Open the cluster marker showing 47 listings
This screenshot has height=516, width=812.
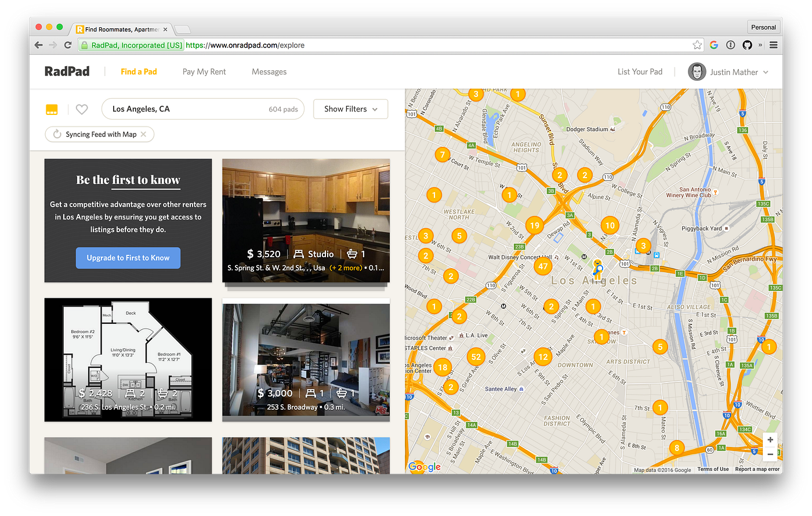pyautogui.click(x=543, y=266)
